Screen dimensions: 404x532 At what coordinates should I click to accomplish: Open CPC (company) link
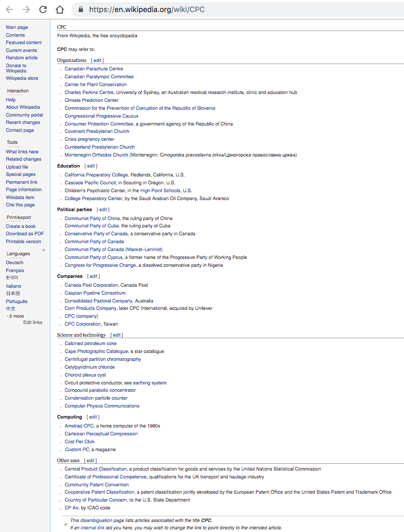pos(81,316)
